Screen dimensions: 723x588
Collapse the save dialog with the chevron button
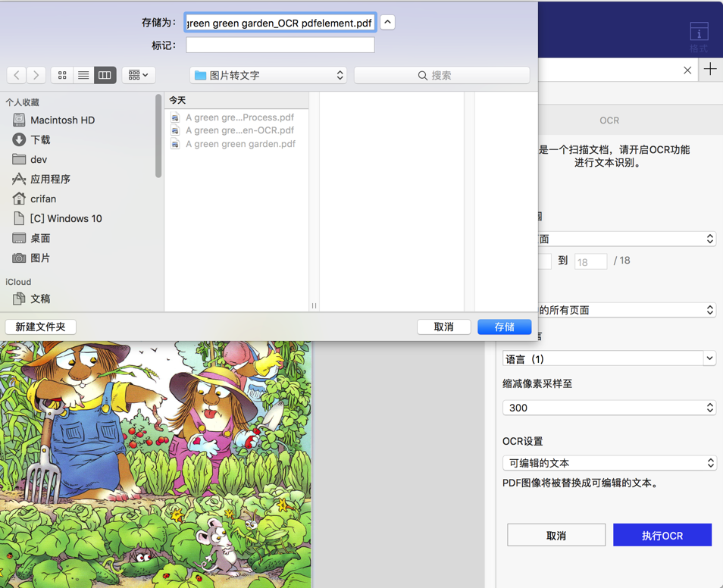click(x=387, y=22)
